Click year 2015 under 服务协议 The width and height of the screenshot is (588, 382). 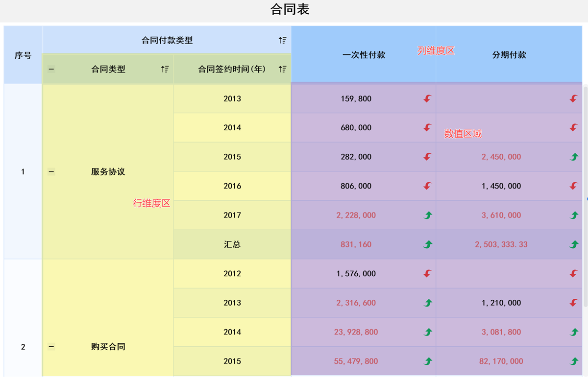pos(232,157)
